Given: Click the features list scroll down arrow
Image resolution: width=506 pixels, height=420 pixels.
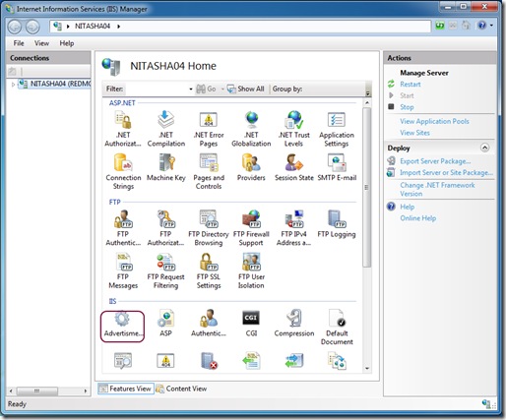Looking at the screenshot, I should coord(367,368).
